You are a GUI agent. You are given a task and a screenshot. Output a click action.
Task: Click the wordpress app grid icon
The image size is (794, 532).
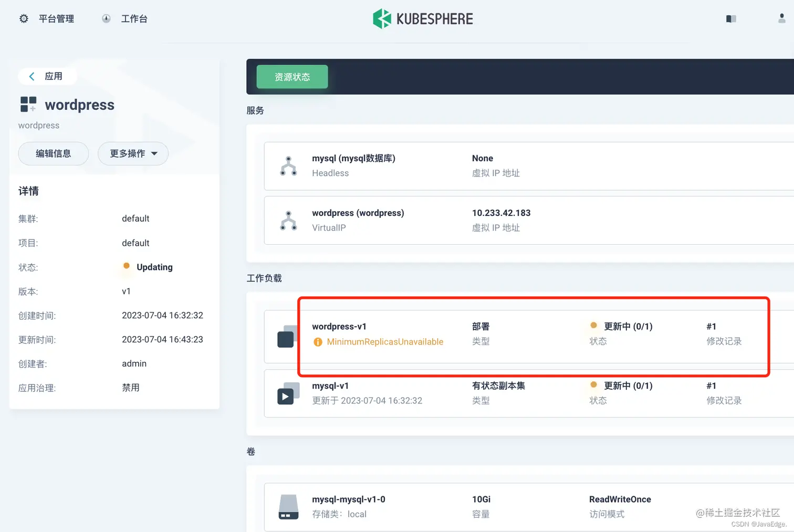(x=28, y=104)
